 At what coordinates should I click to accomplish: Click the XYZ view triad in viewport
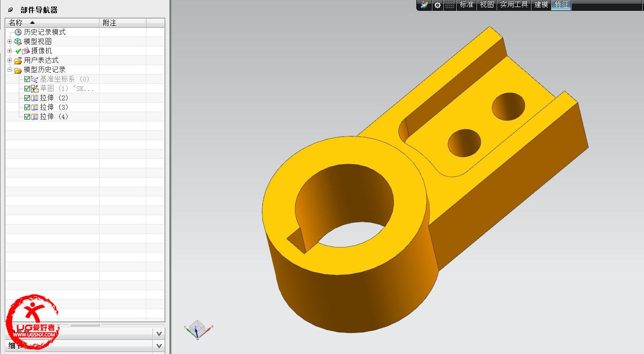[198, 329]
